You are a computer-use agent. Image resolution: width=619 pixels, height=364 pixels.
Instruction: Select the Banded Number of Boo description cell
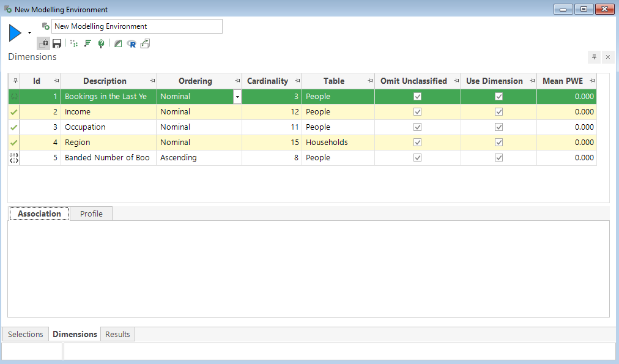click(109, 157)
